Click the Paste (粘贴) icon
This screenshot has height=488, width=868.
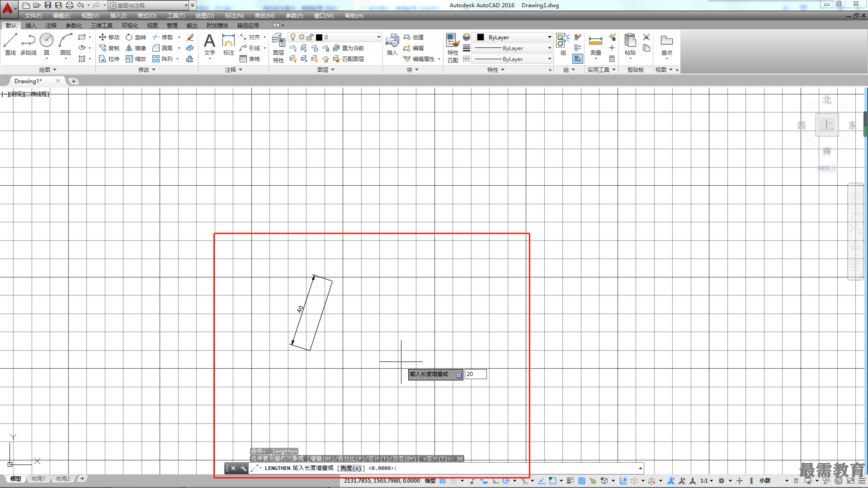point(630,44)
